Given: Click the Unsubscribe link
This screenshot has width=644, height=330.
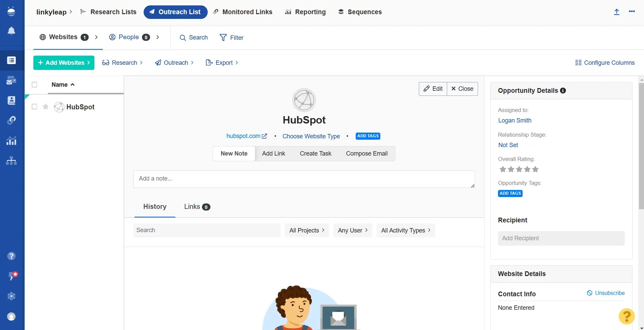Looking at the screenshot, I should (x=606, y=293).
